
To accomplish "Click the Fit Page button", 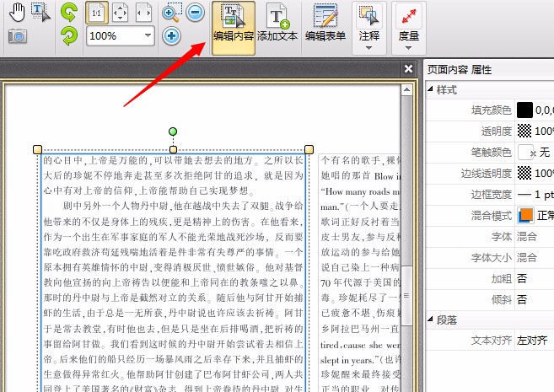I will 121,13.
